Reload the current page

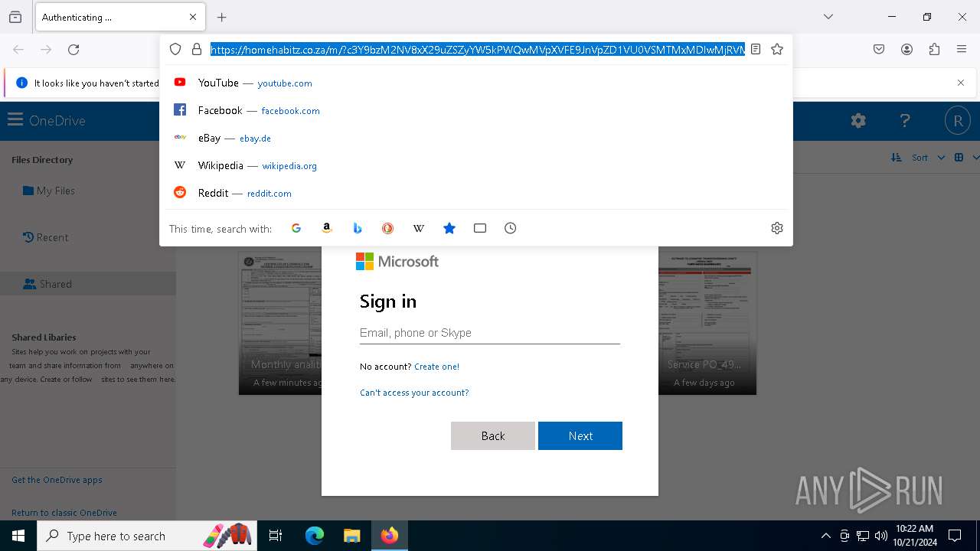tap(73, 50)
